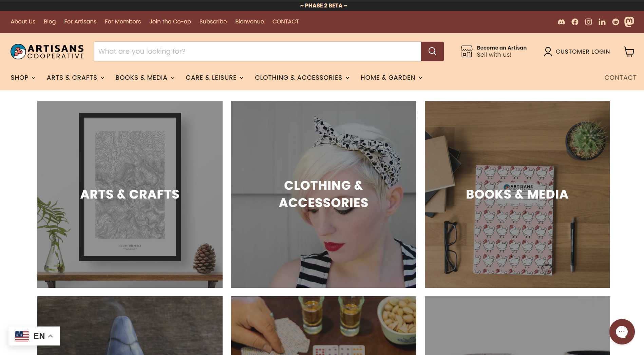Open the Mastodon social icon
This screenshot has height=355, width=644.
tap(629, 22)
